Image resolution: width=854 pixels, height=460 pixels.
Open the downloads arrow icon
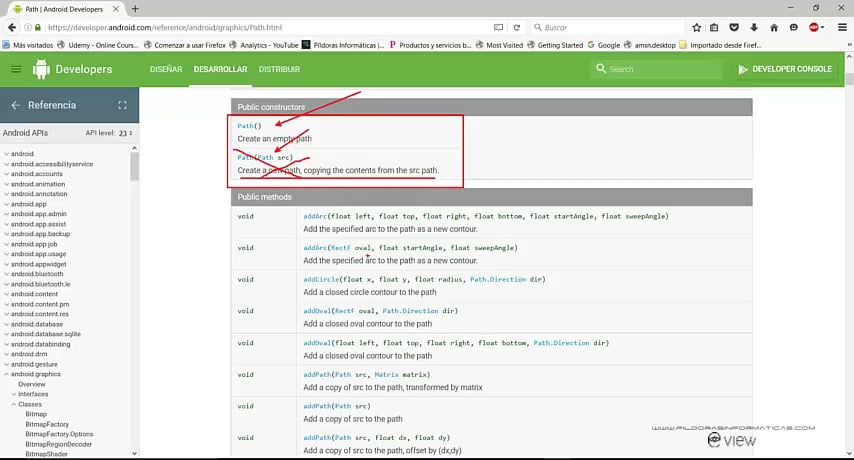[754, 27]
